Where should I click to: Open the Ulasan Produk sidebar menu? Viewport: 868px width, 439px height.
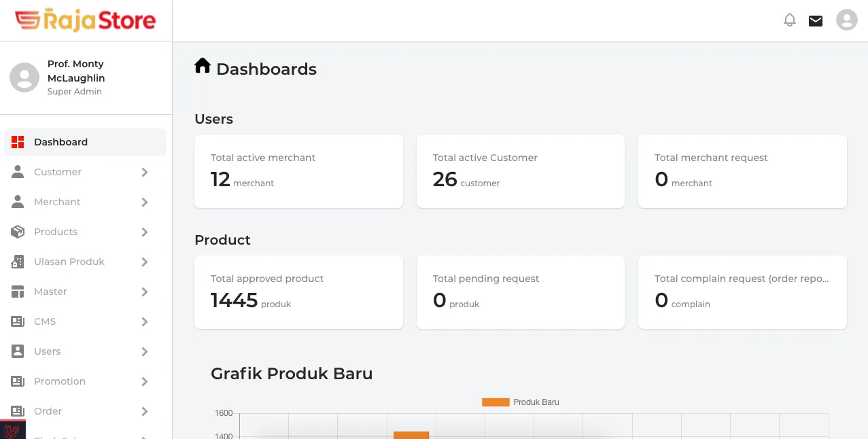(x=85, y=262)
